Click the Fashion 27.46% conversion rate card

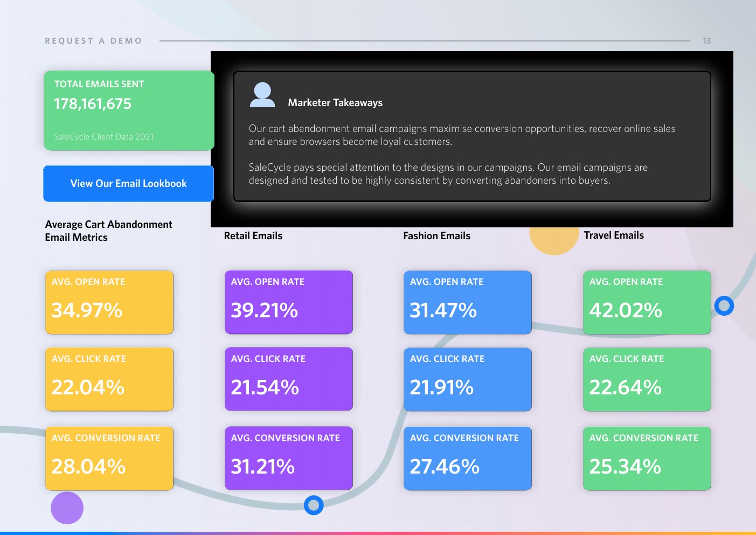pyautogui.click(x=467, y=458)
